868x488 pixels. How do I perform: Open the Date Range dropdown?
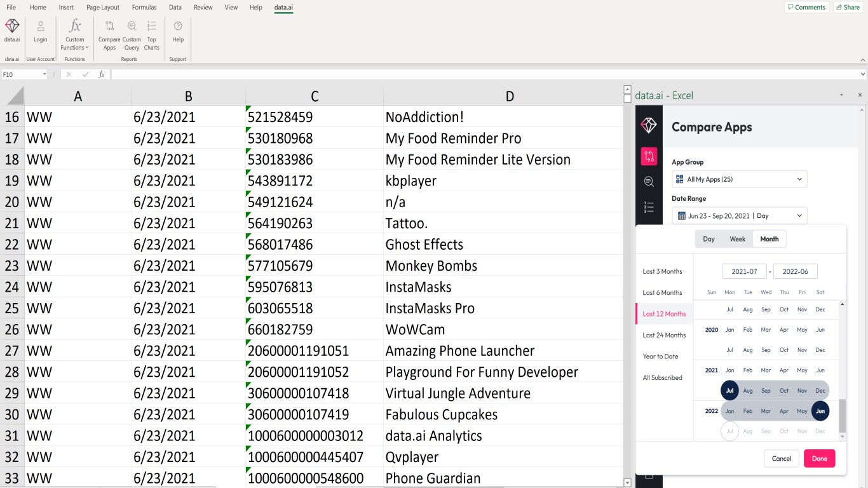click(739, 215)
